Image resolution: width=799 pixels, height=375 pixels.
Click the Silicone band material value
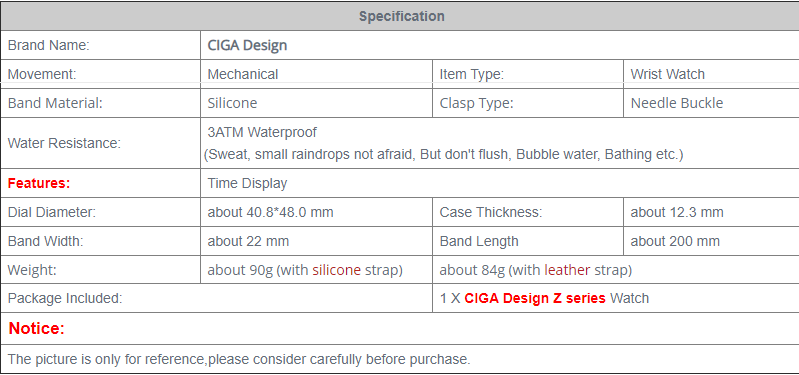[232, 103]
